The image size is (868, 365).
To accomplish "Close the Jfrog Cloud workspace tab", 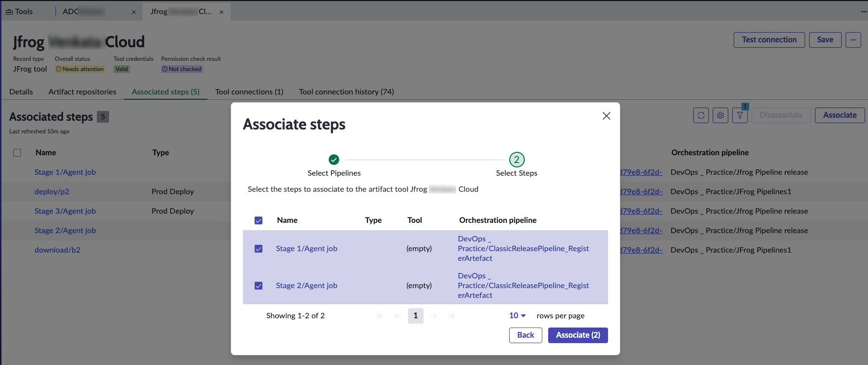I will tap(222, 12).
